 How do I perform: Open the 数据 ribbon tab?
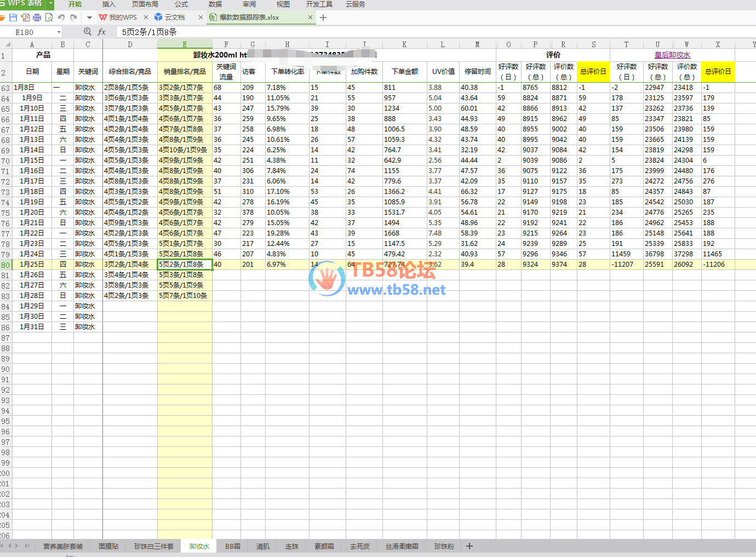pyautogui.click(x=215, y=4)
